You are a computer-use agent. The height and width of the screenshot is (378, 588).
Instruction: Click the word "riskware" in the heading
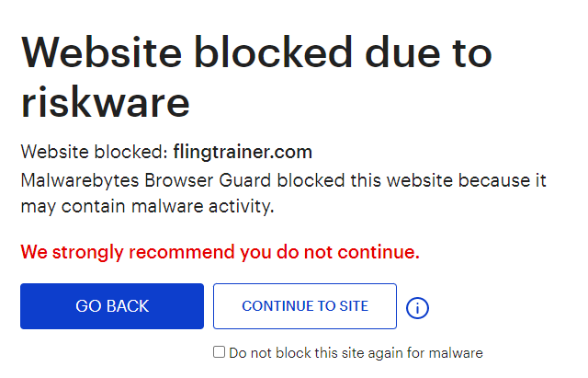pos(105,100)
